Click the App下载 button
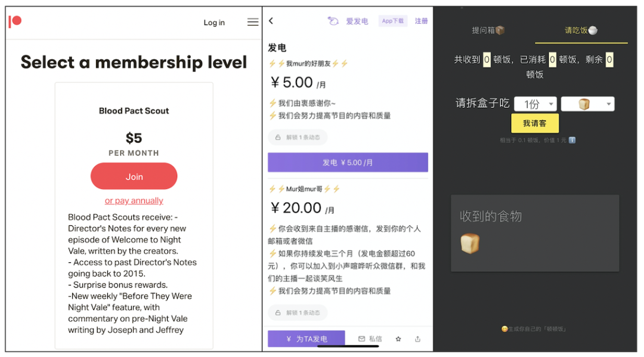This screenshot has height=357, width=644. point(392,21)
